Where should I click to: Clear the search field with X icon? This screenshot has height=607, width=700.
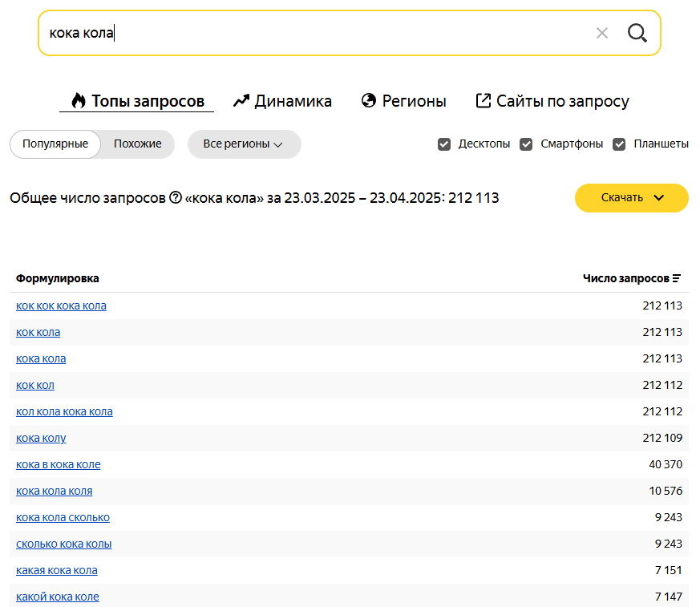click(x=602, y=33)
